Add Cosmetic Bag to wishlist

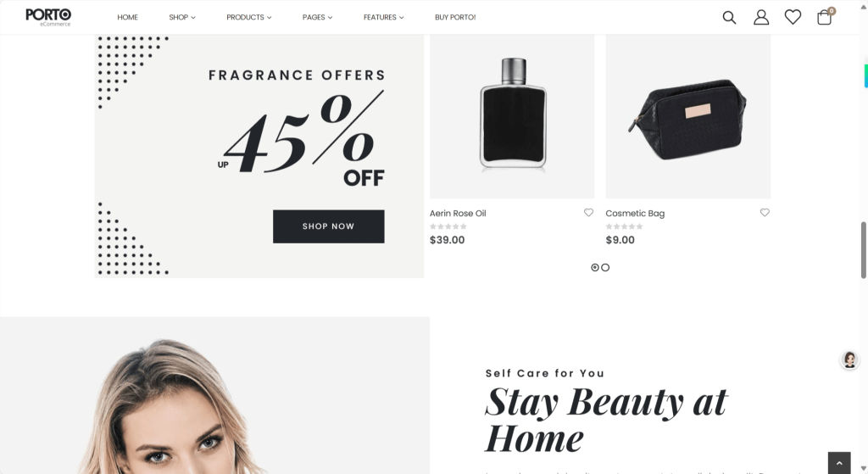pyautogui.click(x=765, y=213)
